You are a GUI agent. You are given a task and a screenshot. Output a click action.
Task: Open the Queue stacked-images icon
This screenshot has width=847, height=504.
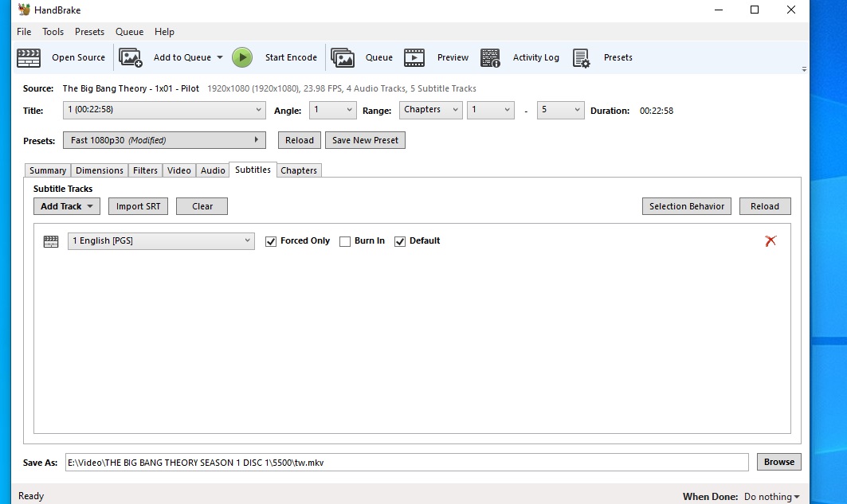[x=343, y=58]
